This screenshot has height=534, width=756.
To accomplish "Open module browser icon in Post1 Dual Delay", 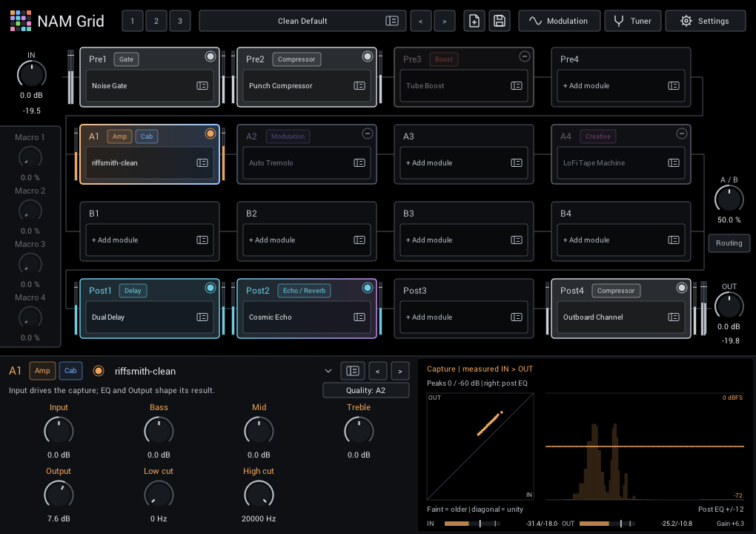I will click(x=202, y=317).
